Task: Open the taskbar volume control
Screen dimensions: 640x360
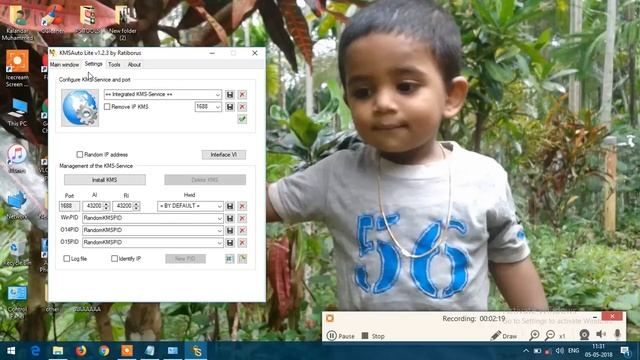Action: [x=560, y=351]
